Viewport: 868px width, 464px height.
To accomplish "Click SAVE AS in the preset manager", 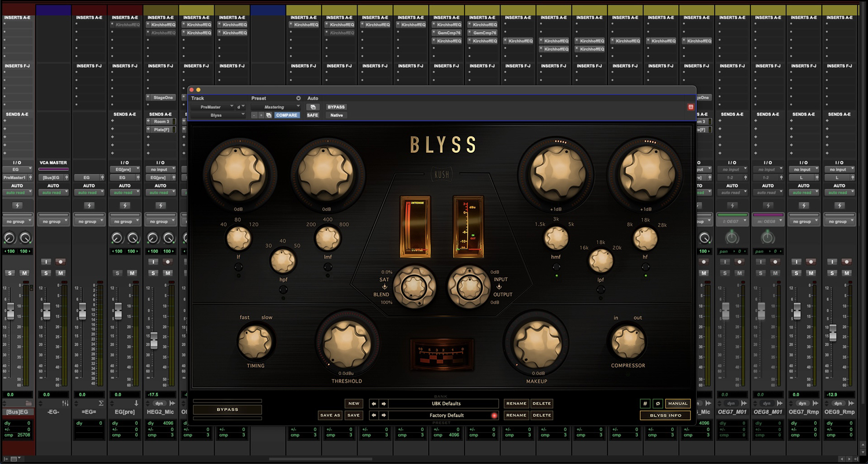I will click(330, 415).
